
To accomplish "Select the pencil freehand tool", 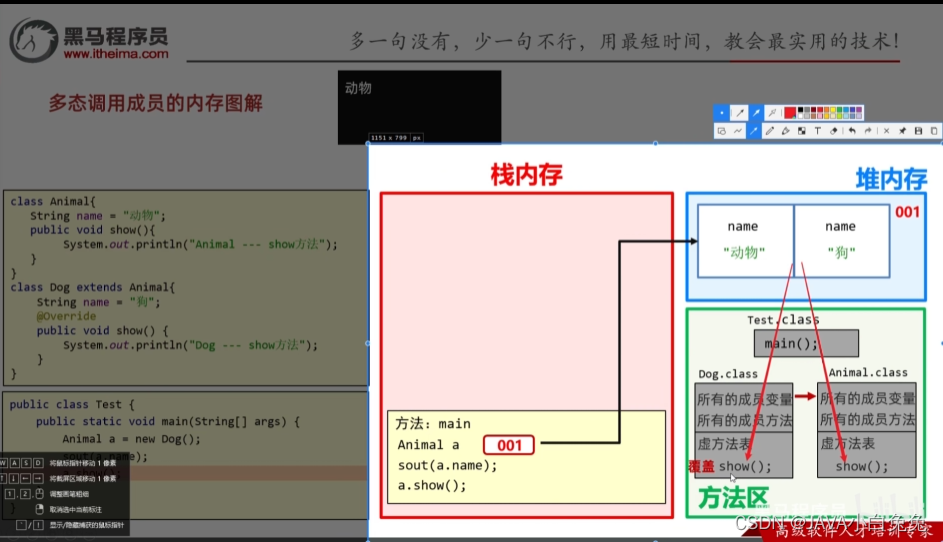I will pyautogui.click(x=770, y=131).
